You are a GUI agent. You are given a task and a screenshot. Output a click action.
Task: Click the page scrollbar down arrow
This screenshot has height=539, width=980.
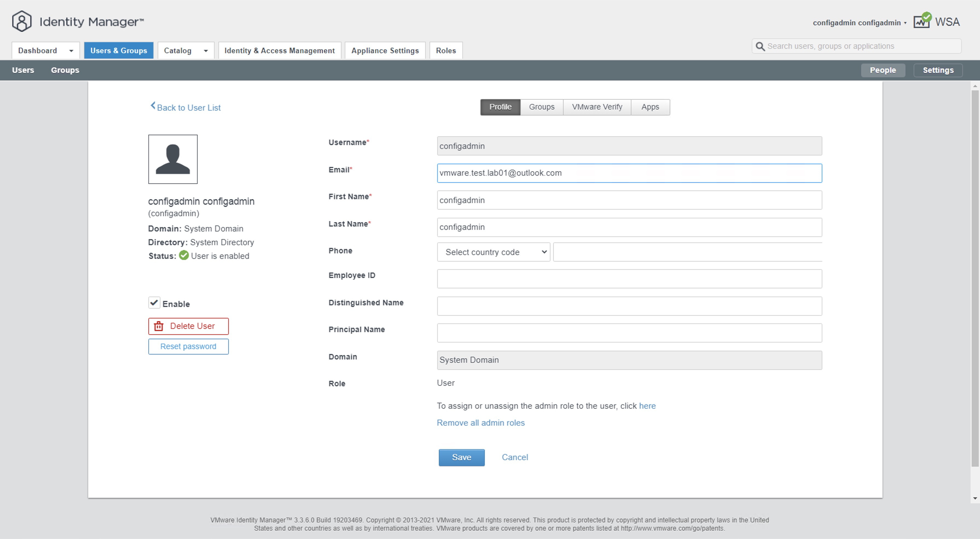975,498
